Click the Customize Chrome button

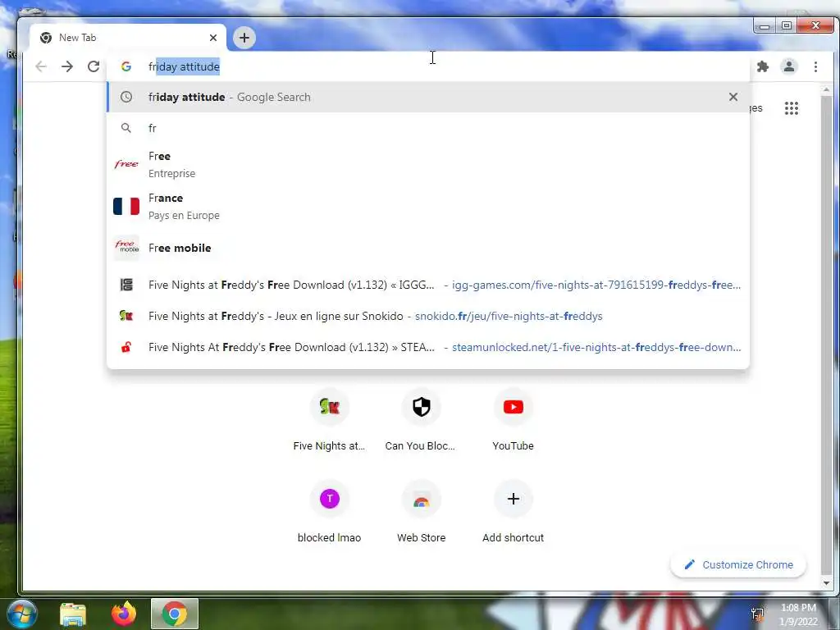tap(738, 564)
